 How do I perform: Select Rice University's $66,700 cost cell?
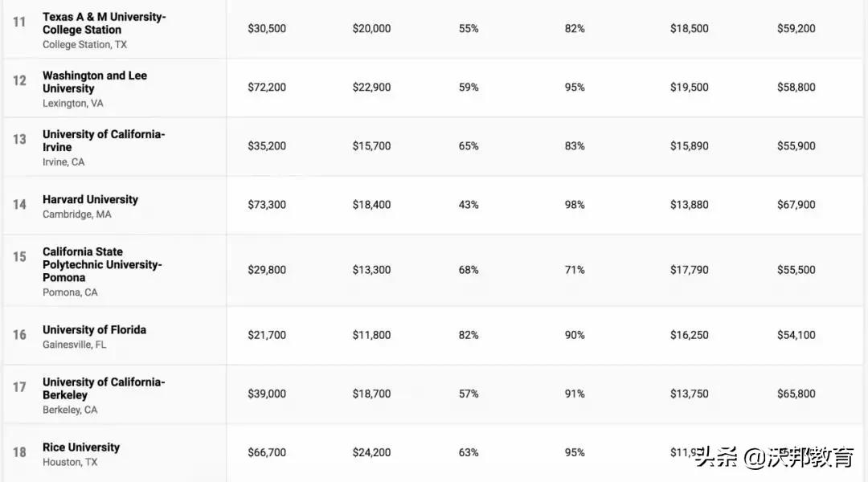tap(267, 452)
